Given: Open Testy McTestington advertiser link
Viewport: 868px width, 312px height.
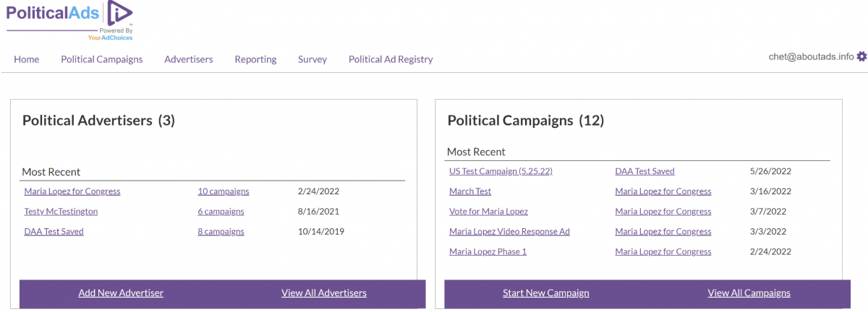Looking at the screenshot, I should coord(61,212).
